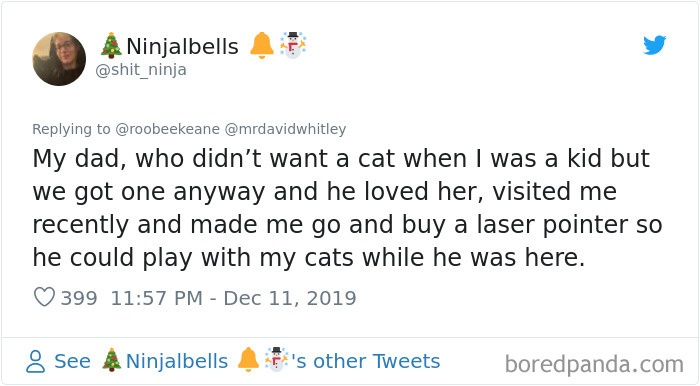Click the tweet body text about dad
The image size is (700, 386).
tap(347, 208)
